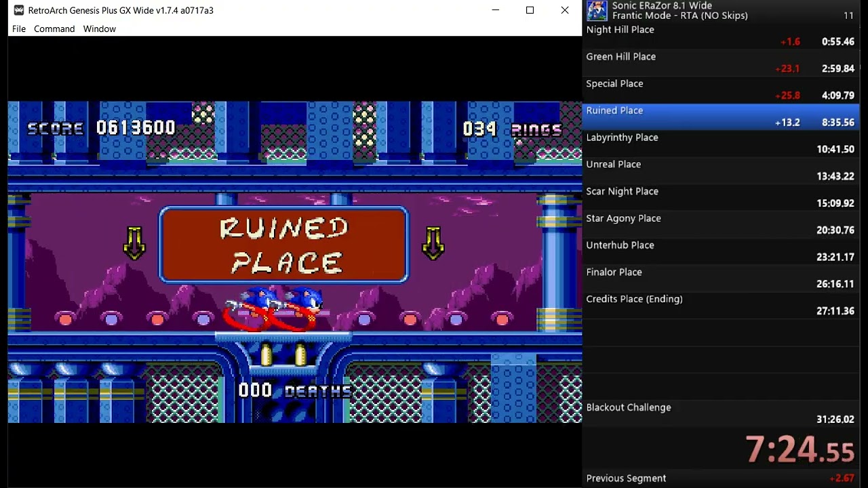This screenshot has height=488, width=868.
Task: Click split time 2:59.84
Action: pyautogui.click(x=837, y=68)
